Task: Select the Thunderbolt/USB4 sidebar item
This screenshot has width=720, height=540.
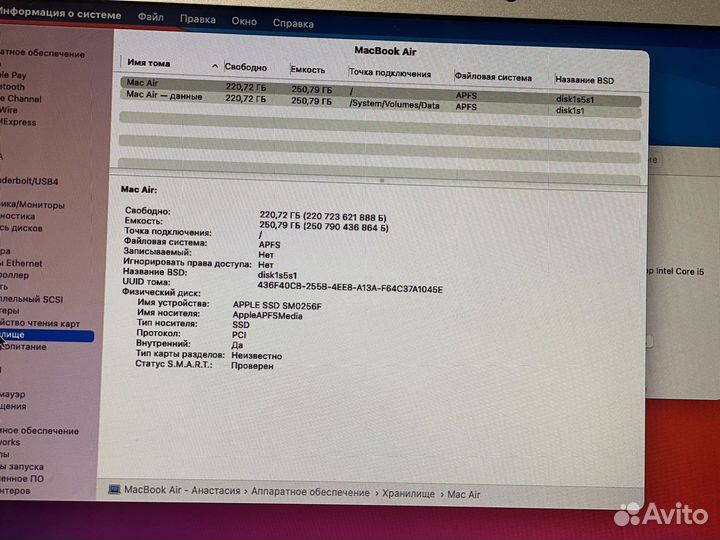Action: point(29,181)
